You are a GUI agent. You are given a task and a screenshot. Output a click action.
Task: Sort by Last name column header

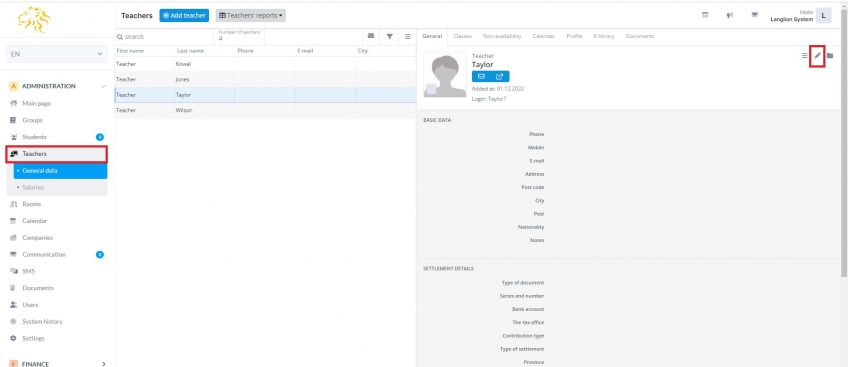point(190,51)
